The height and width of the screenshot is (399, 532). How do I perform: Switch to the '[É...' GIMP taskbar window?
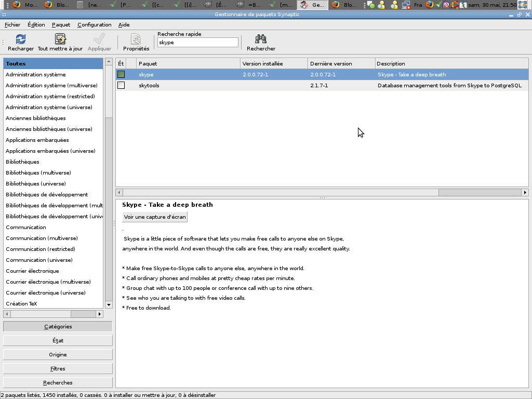[x=217, y=5]
